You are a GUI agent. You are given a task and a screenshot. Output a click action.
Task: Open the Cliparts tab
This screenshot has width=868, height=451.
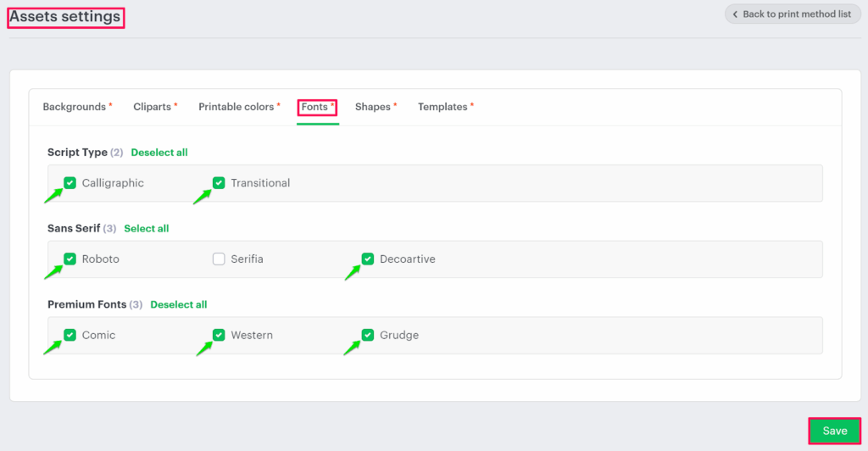153,107
